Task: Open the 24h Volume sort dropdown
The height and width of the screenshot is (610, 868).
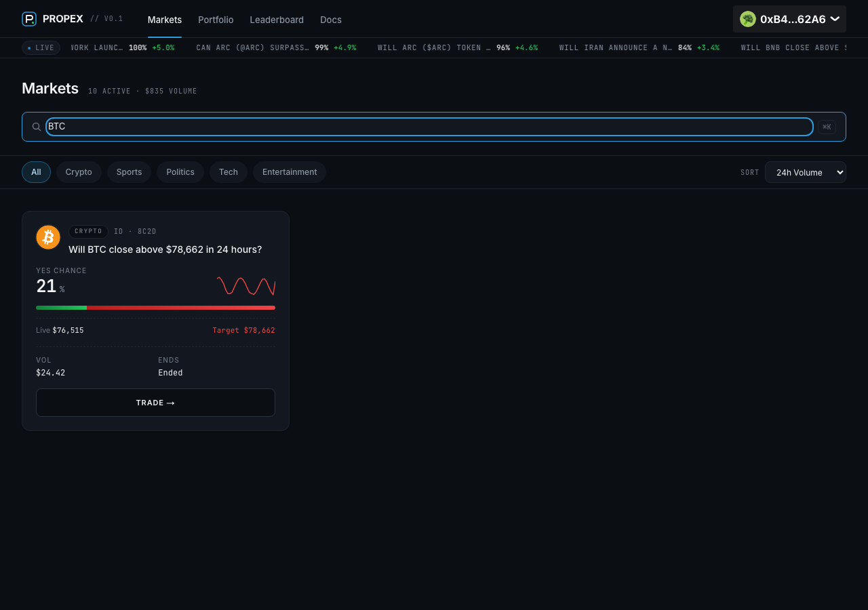Action: pyautogui.click(x=806, y=172)
